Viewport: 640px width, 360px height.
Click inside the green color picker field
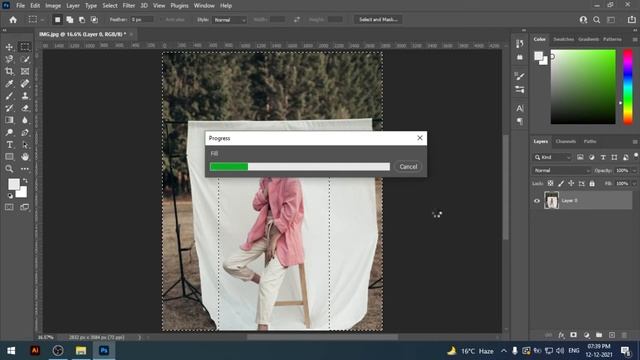(x=583, y=87)
